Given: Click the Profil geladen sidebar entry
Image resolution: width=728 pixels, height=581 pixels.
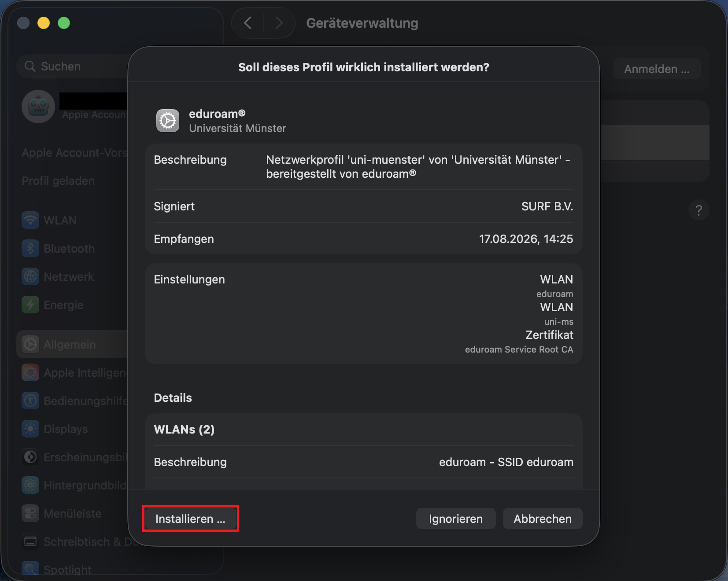Looking at the screenshot, I should (58, 181).
